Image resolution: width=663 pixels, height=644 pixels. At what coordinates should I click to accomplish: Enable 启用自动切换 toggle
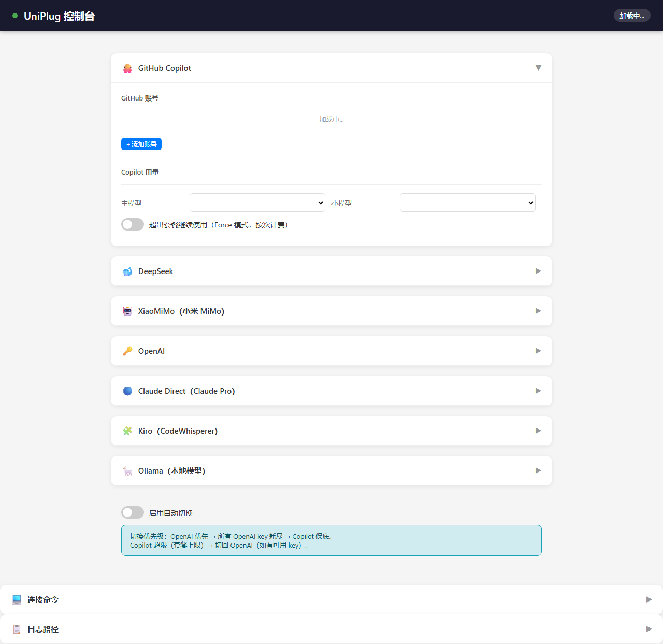(x=133, y=512)
